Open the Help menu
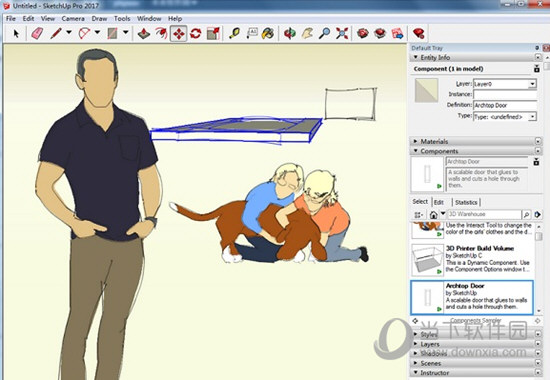The height and width of the screenshot is (380, 550). click(x=175, y=19)
